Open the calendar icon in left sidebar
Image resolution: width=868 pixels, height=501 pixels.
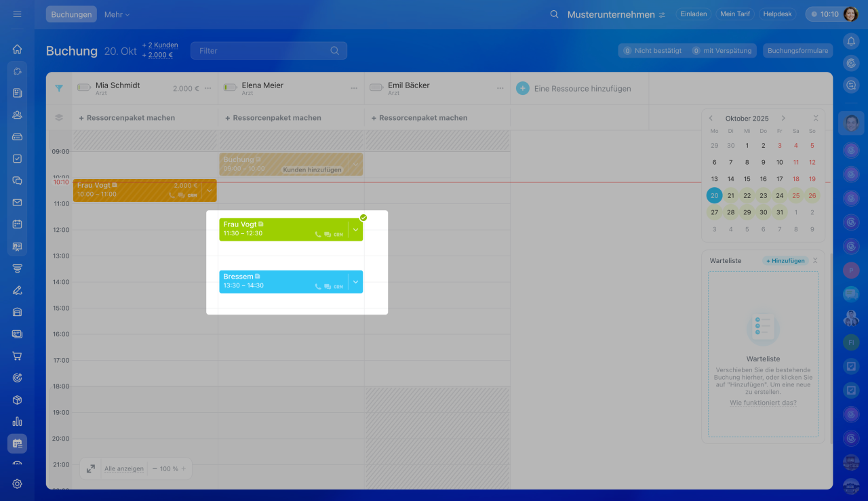pos(17,224)
